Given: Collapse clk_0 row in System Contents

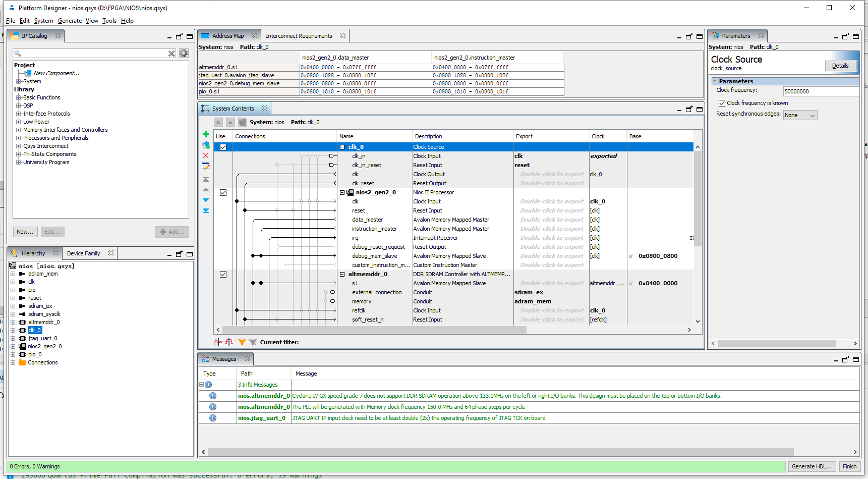Looking at the screenshot, I should [x=342, y=147].
